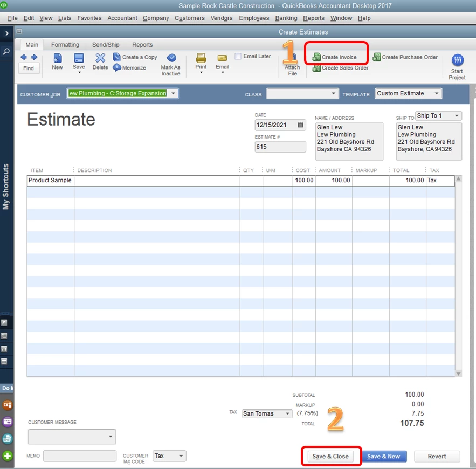Click the Memo input field
Viewport: 476px width, 469px height.
[80, 456]
